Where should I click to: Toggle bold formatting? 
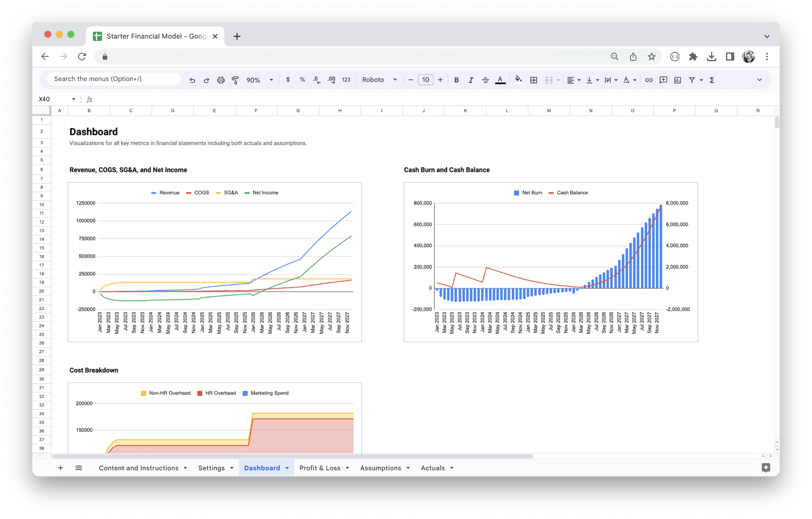[456, 80]
